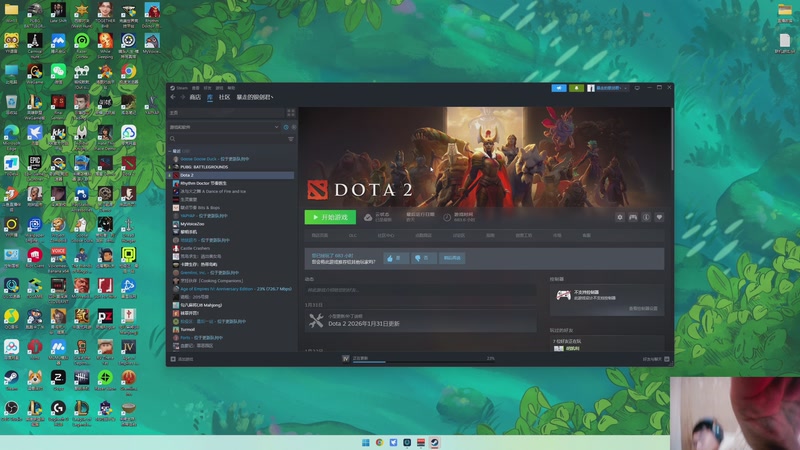The height and width of the screenshot is (450, 800).
Task: Open the 社区 community tab
Action: pos(224,97)
